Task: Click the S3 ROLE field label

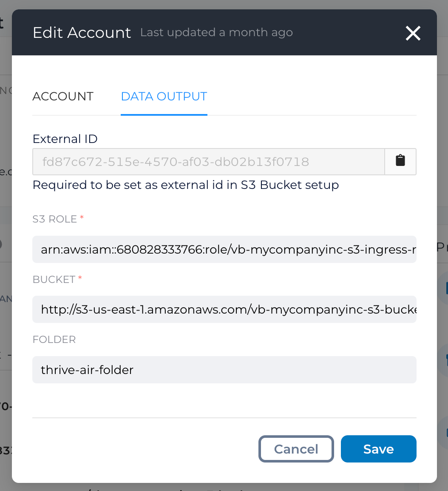Action: tap(55, 219)
